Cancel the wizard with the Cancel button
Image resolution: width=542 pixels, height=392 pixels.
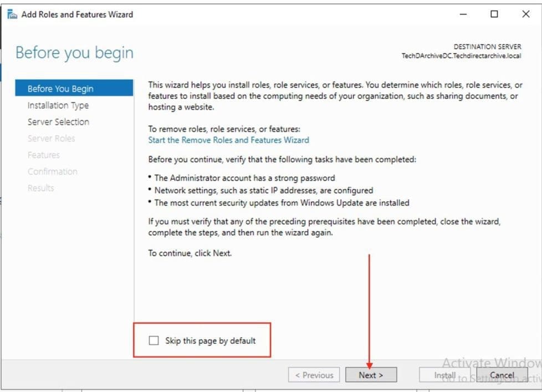click(x=502, y=375)
